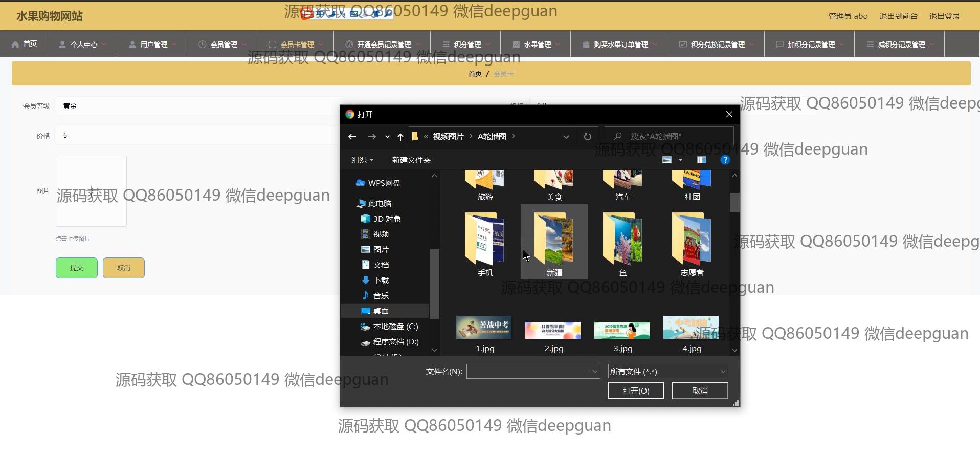Open the 积分管理 navigation menu
The image size is (980, 475).
coord(466,45)
